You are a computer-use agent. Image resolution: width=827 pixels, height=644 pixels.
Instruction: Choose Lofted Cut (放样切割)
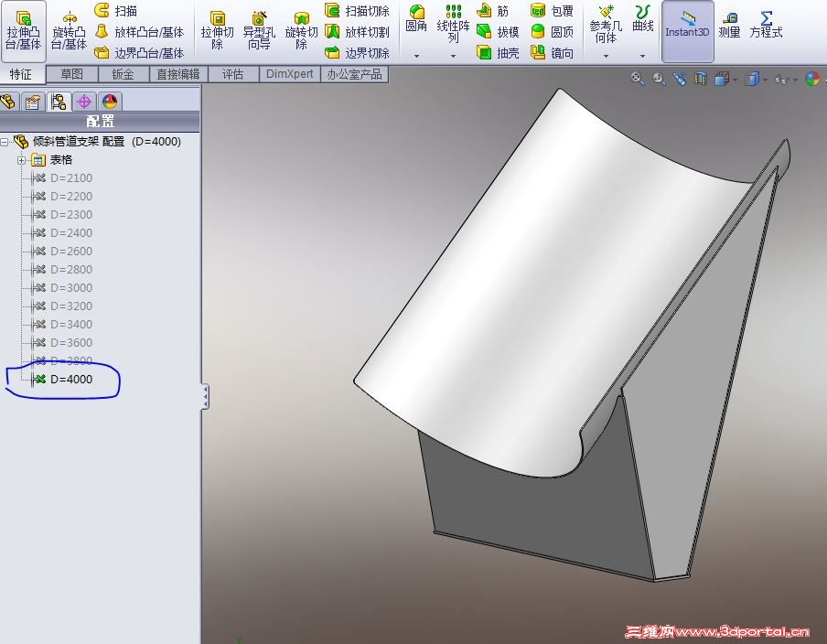click(x=357, y=32)
